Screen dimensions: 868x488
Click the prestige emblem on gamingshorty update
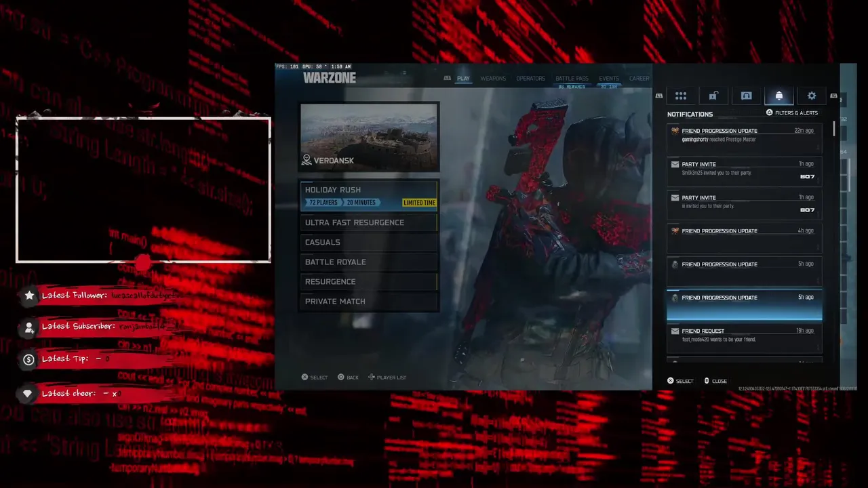(x=675, y=131)
